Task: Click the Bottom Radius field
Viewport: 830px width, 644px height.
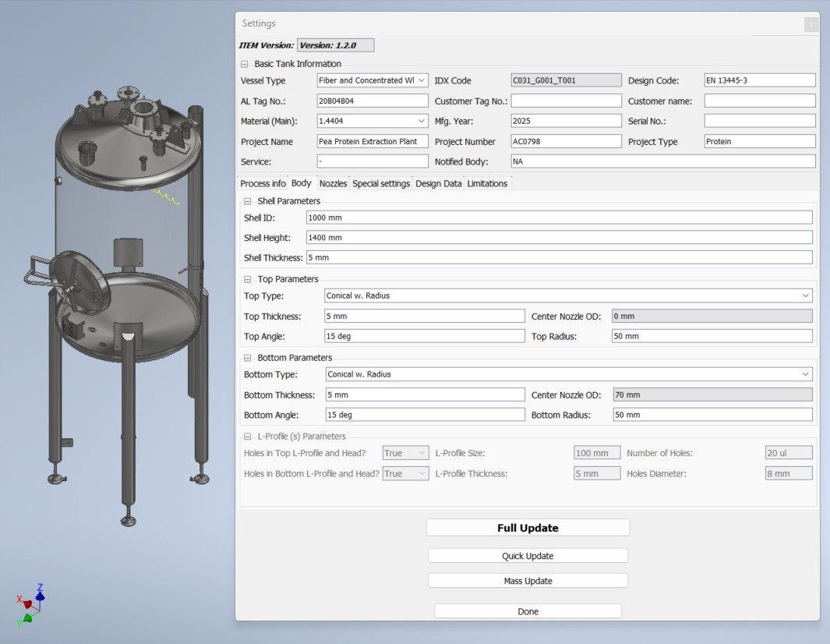Action: [712, 416]
